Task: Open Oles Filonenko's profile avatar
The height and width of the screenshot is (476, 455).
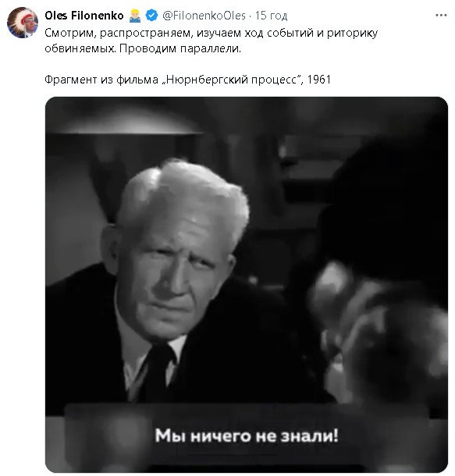Action: [23, 23]
